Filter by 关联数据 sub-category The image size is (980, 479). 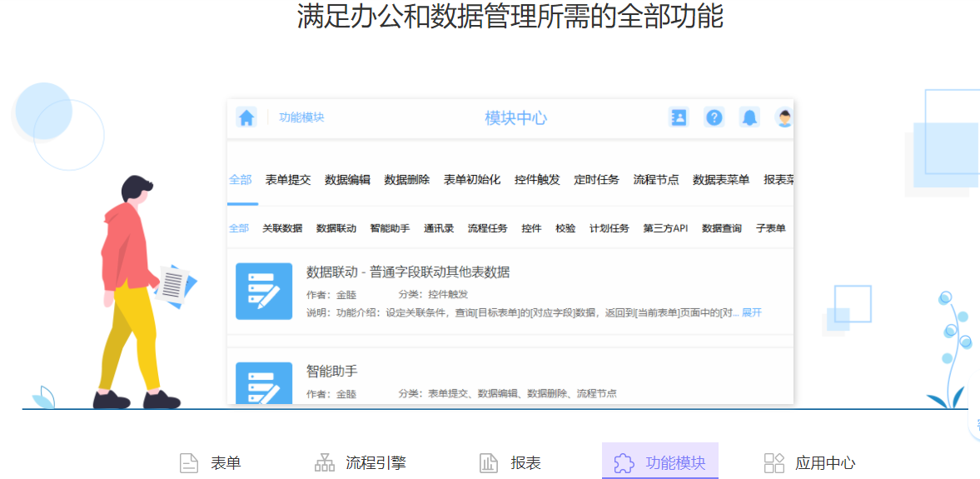click(282, 228)
